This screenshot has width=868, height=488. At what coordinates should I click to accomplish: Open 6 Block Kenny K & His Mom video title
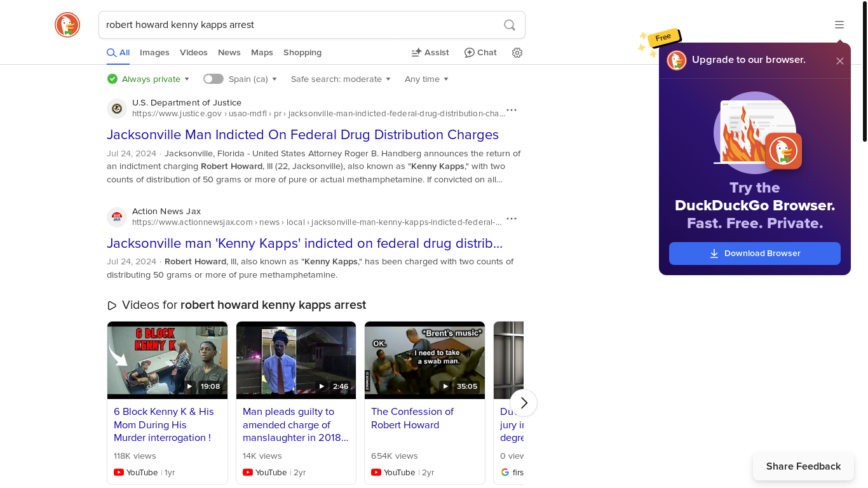[164, 424]
